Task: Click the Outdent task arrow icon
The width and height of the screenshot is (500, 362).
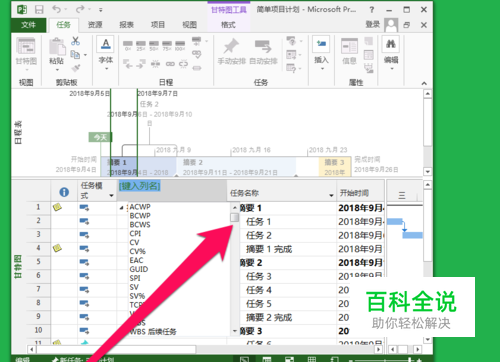Action: [128, 64]
